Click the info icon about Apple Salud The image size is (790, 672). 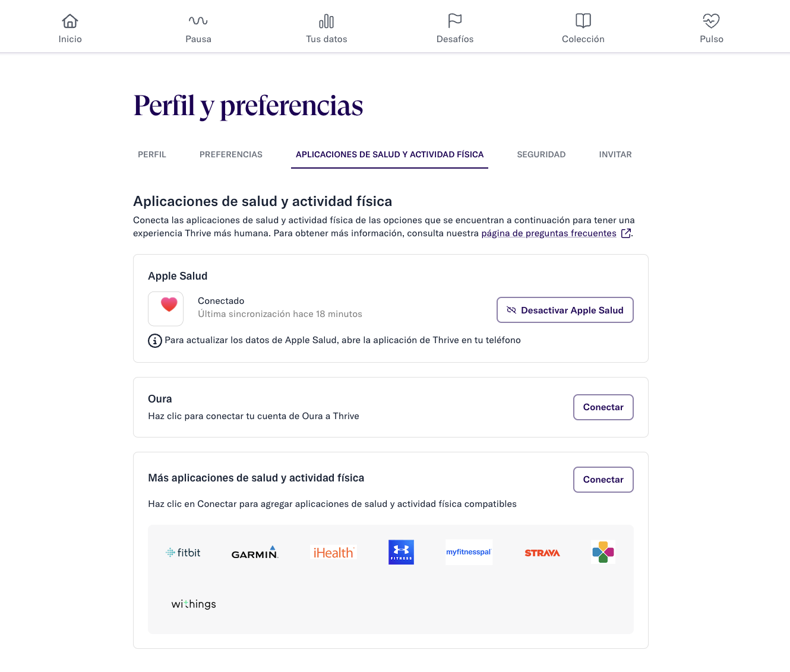pyautogui.click(x=154, y=341)
